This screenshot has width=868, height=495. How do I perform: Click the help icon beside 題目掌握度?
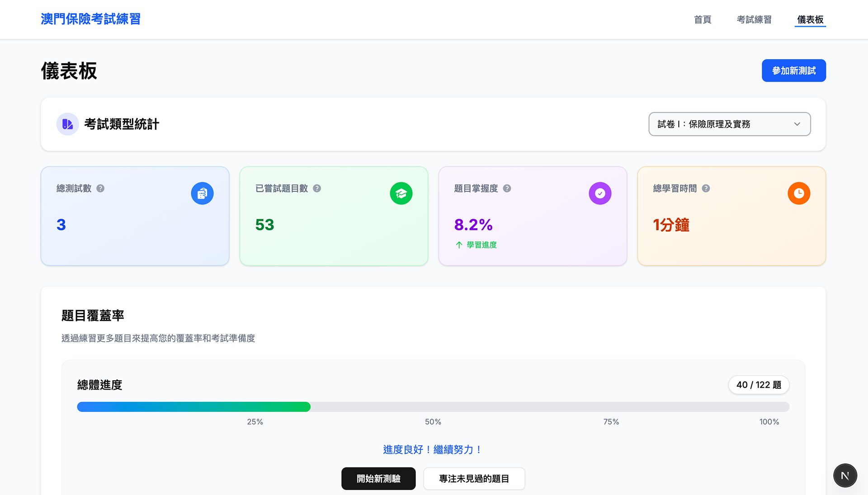(x=507, y=188)
